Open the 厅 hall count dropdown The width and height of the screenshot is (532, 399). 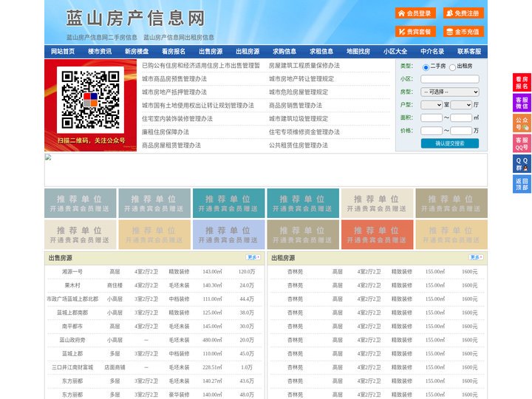coord(461,105)
